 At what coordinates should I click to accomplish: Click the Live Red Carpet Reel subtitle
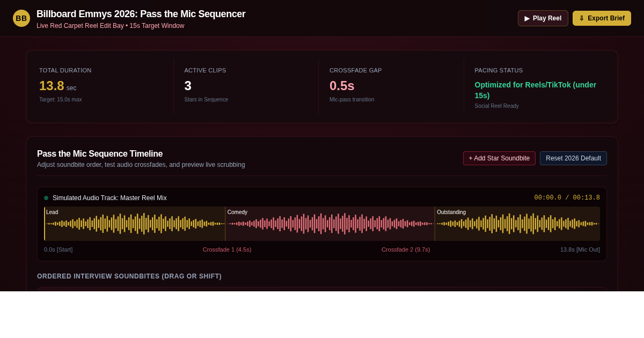[111, 26]
